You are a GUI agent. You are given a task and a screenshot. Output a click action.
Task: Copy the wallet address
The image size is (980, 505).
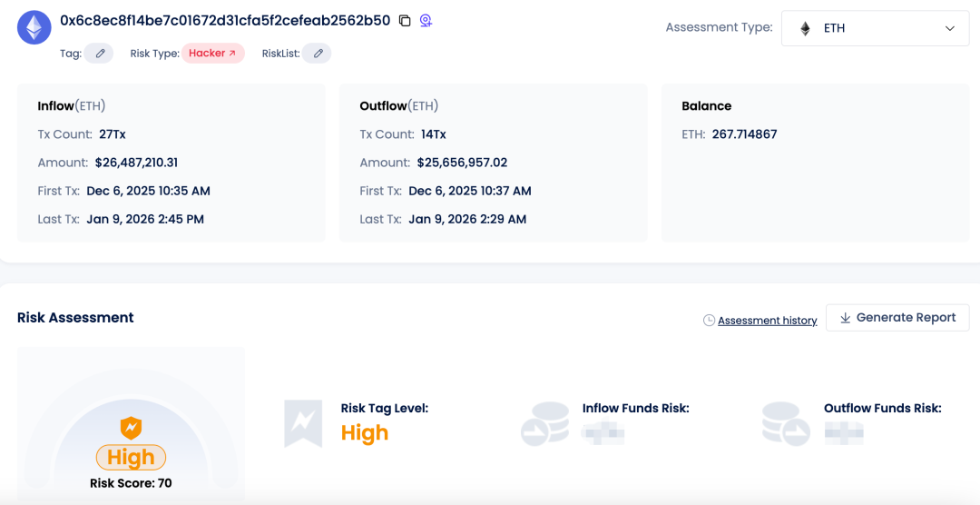(405, 21)
